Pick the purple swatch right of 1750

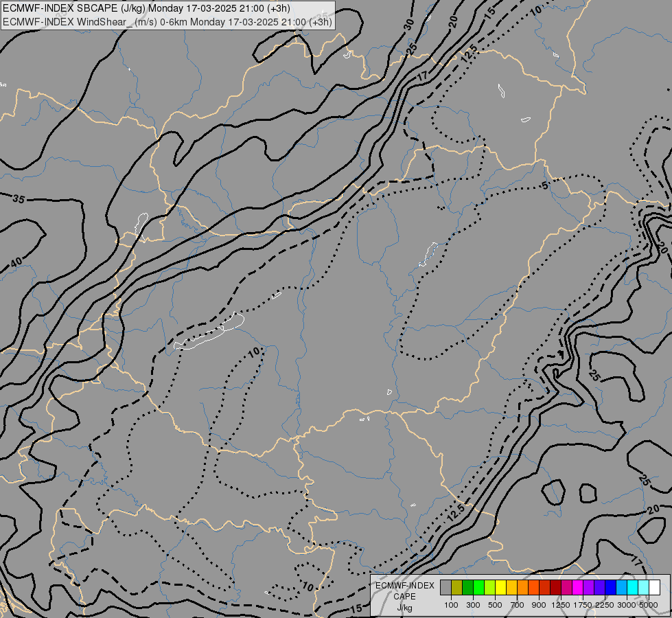(x=588, y=587)
